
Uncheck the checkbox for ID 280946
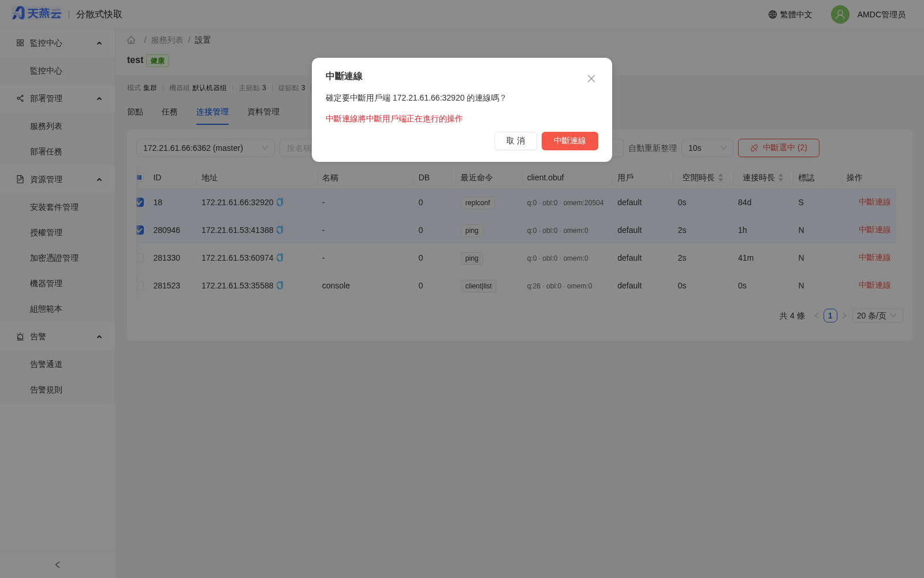(140, 230)
